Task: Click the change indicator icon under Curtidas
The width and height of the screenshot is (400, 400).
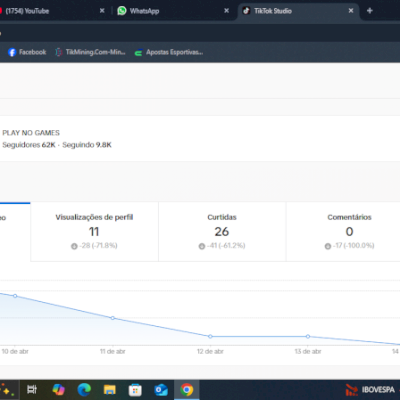Action: pyautogui.click(x=202, y=246)
